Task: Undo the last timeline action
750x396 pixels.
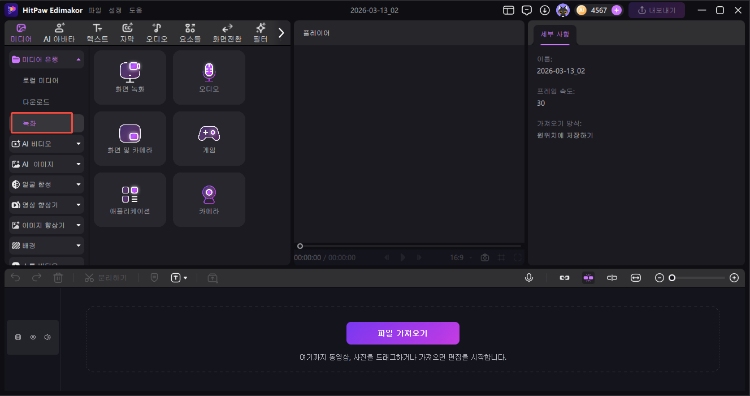Action: pos(16,278)
